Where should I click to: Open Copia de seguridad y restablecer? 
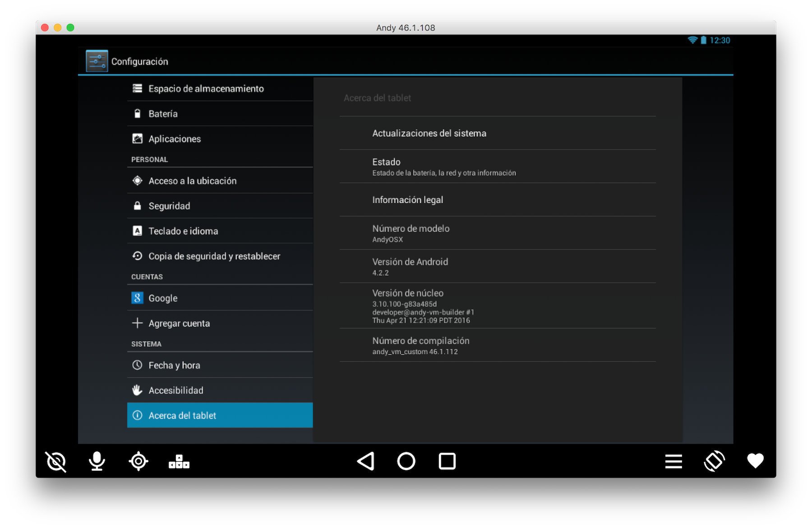pyautogui.click(x=220, y=256)
